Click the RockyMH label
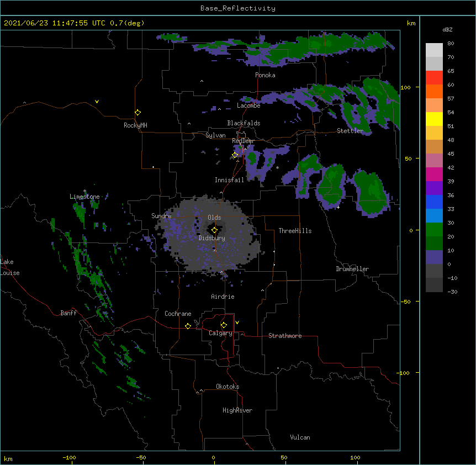Viewport: 476px width, 465px height. [135, 125]
